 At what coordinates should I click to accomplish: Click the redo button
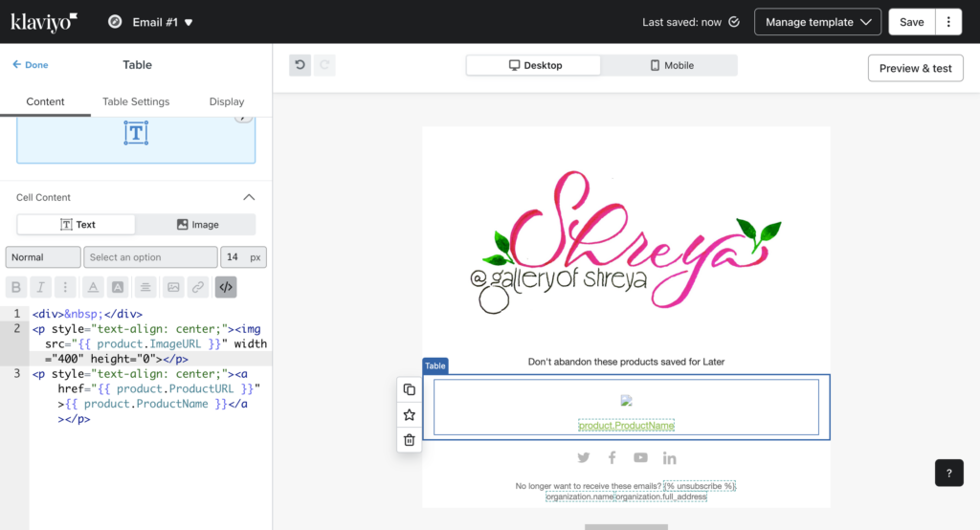point(324,65)
